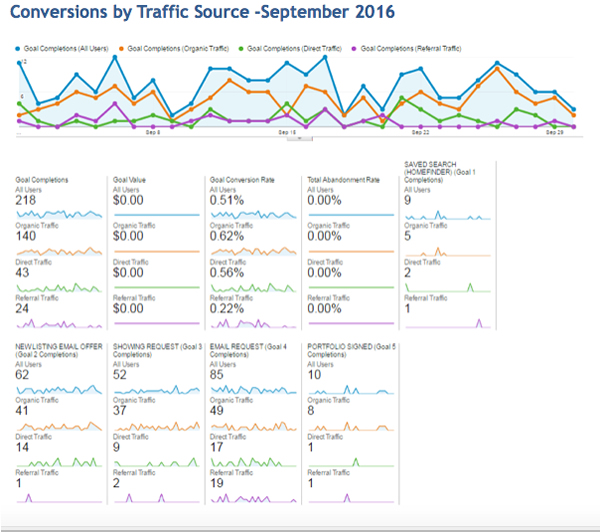Open the Saved Search All Users sparkline
Screen dimensions: 600x532
pos(448,215)
